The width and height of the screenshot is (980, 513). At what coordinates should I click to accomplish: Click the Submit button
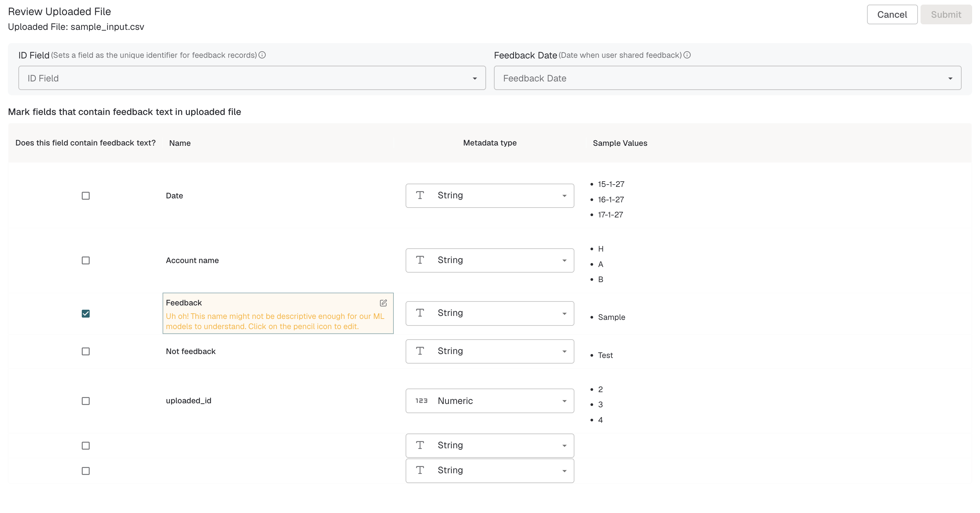(946, 14)
